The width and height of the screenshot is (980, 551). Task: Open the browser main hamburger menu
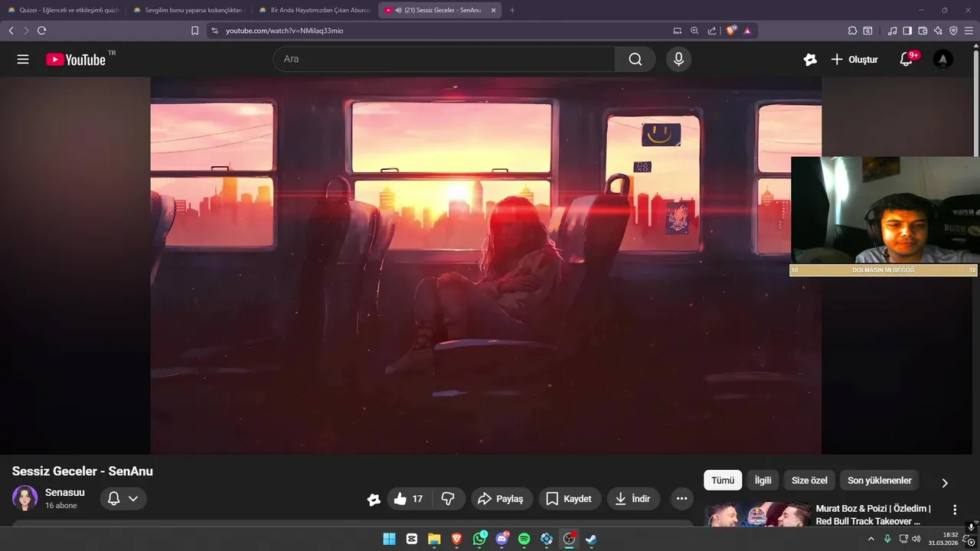coord(969,31)
